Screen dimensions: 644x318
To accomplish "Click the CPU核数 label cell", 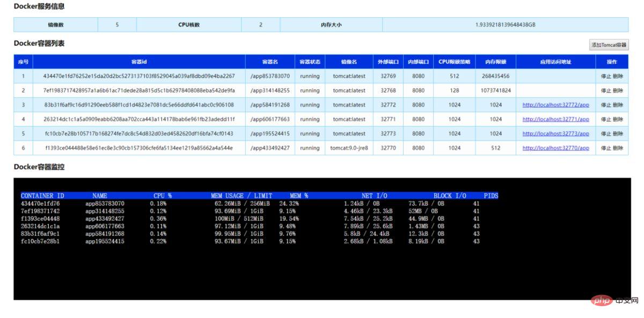I will click(x=189, y=25).
